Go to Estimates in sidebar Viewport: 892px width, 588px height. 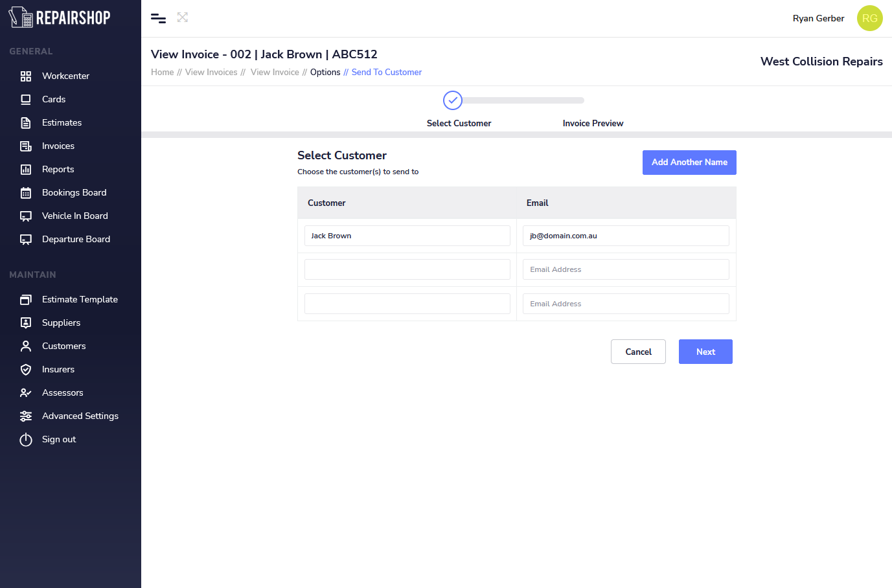click(x=62, y=123)
